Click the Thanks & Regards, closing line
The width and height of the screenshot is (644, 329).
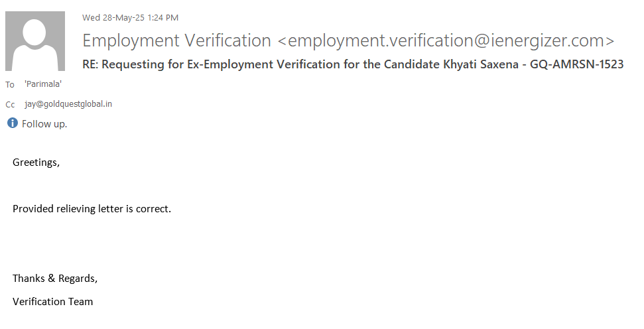click(55, 278)
